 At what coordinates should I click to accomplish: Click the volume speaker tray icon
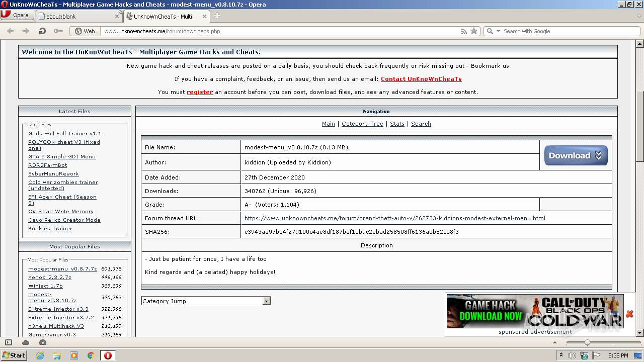pyautogui.click(x=573, y=355)
